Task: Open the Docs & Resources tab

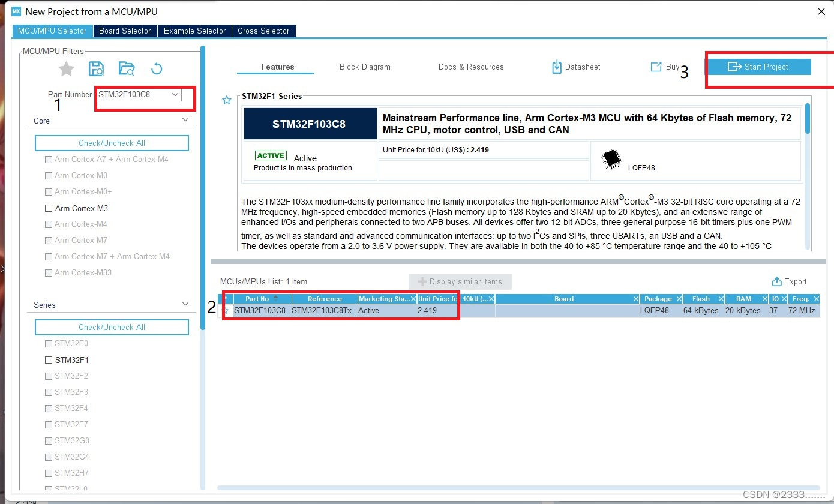Action: pyautogui.click(x=471, y=67)
